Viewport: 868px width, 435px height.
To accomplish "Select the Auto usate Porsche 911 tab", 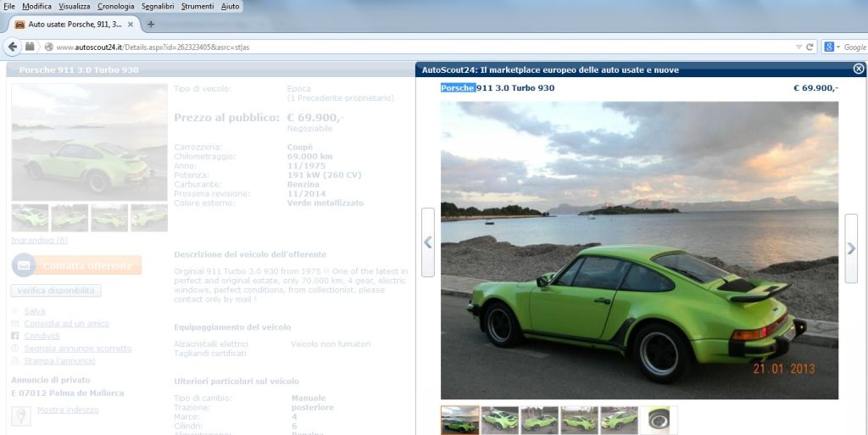I will point(75,25).
